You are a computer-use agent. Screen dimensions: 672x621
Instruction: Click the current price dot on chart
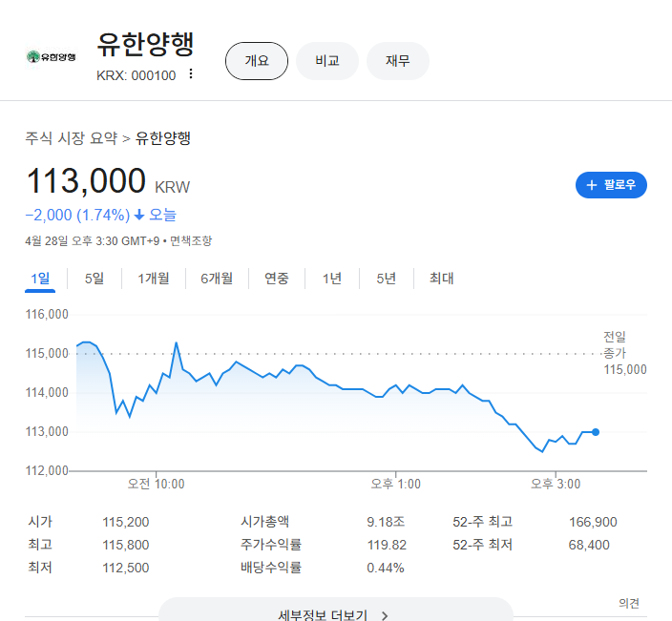(596, 432)
